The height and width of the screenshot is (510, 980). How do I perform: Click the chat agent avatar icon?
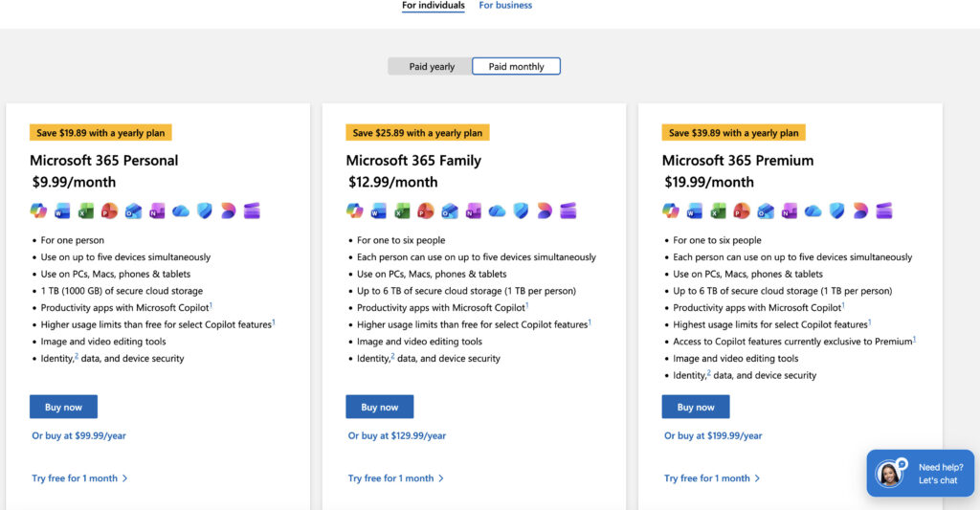point(889,474)
